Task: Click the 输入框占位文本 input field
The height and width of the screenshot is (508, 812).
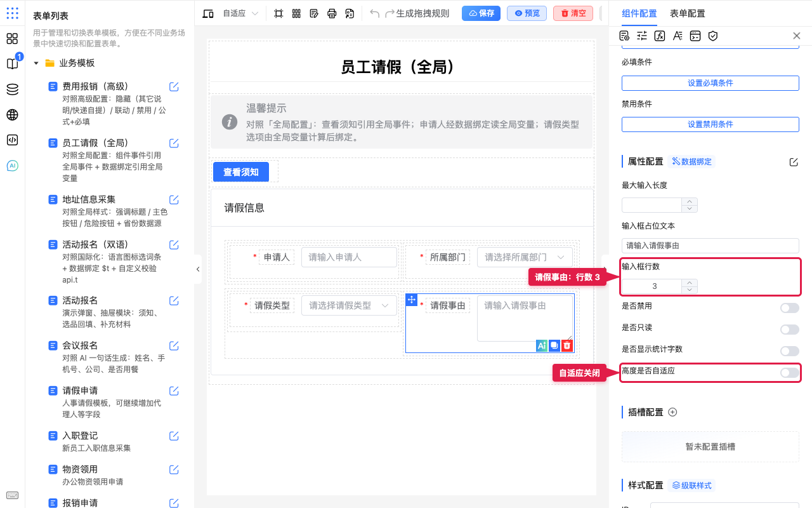Action: pos(710,246)
